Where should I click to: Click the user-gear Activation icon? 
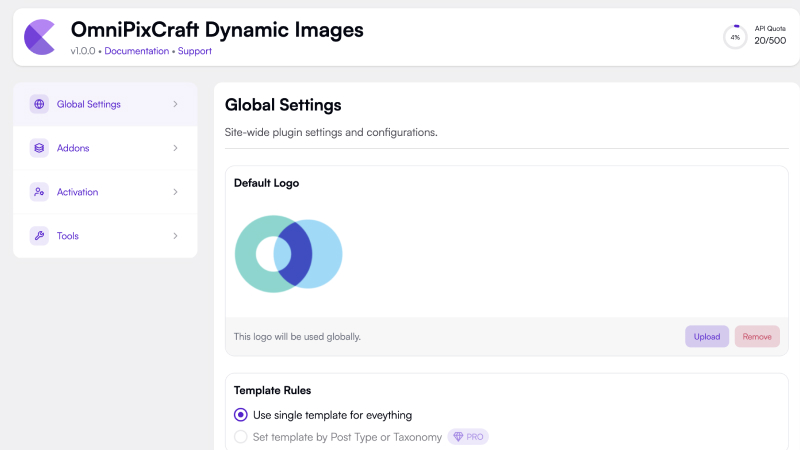[x=39, y=192]
